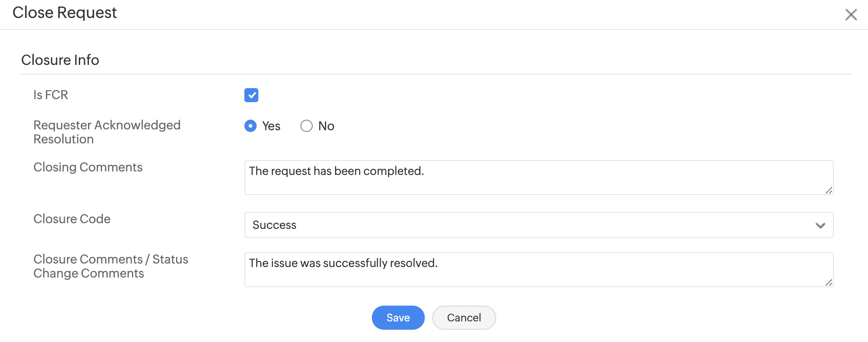Click the Is FCR field label
This screenshot has height=342, width=868.
(x=51, y=95)
